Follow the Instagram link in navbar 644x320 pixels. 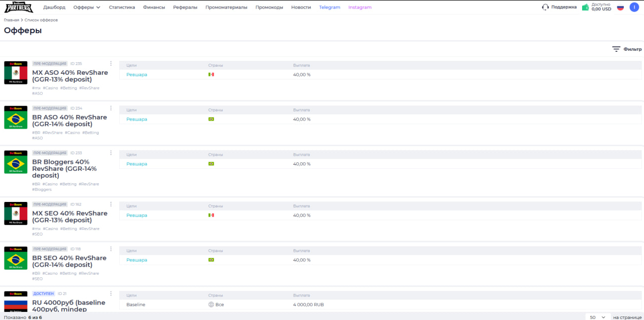[x=360, y=8]
